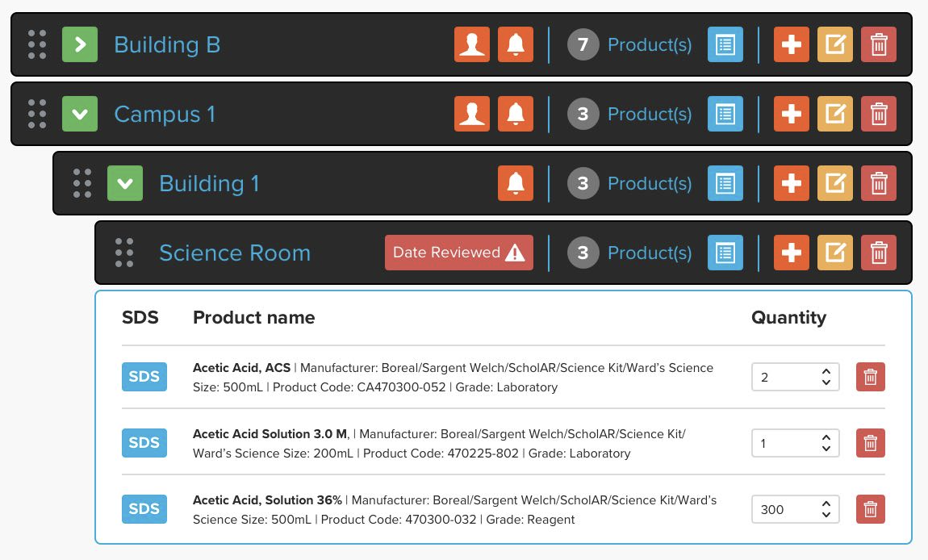This screenshot has width=928, height=560.
Task: Click the notification bell for Building 1
Action: tap(516, 183)
